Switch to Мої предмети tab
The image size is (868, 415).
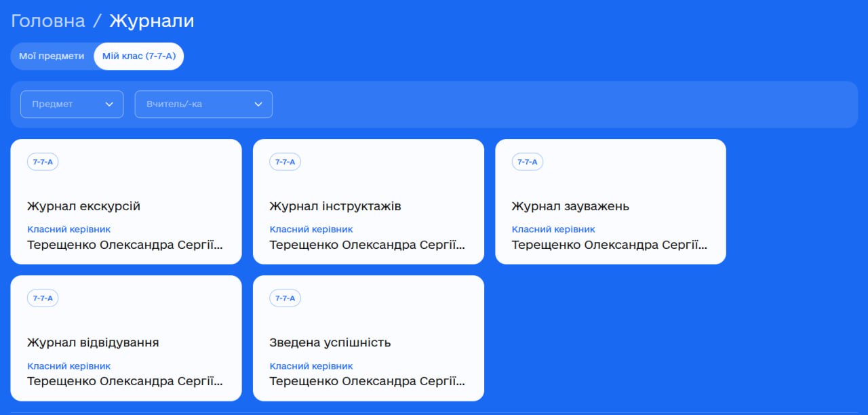(52, 56)
